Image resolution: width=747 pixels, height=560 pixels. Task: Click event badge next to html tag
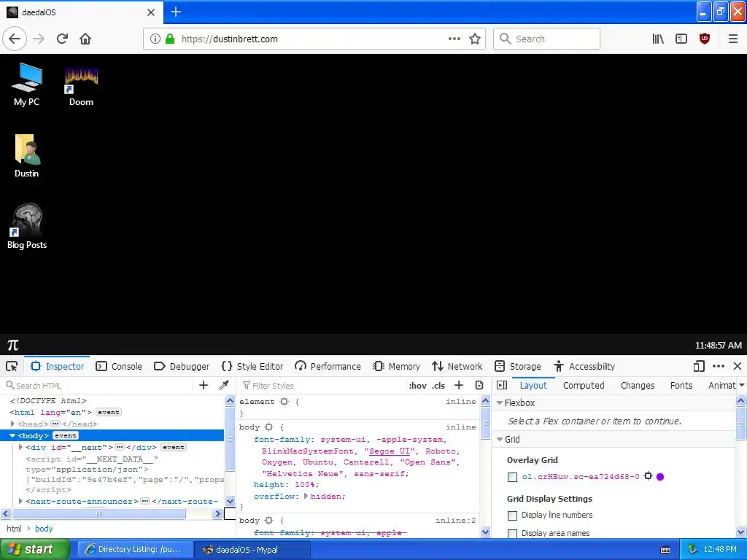point(109,413)
